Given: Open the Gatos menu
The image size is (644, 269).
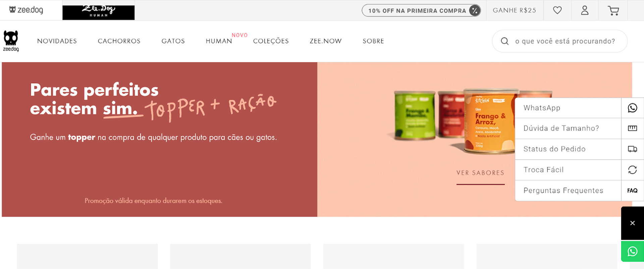Looking at the screenshot, I should 173,41.
